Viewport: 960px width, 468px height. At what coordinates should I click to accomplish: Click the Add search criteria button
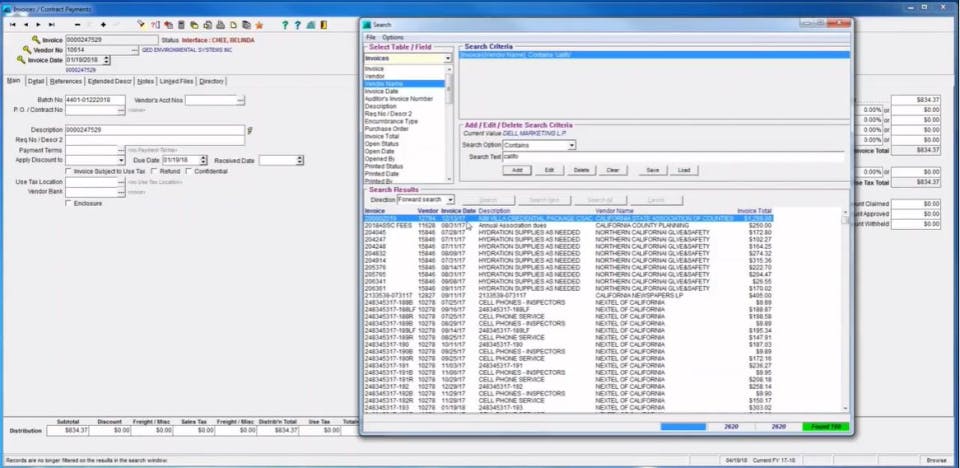(x=517, y=170)
